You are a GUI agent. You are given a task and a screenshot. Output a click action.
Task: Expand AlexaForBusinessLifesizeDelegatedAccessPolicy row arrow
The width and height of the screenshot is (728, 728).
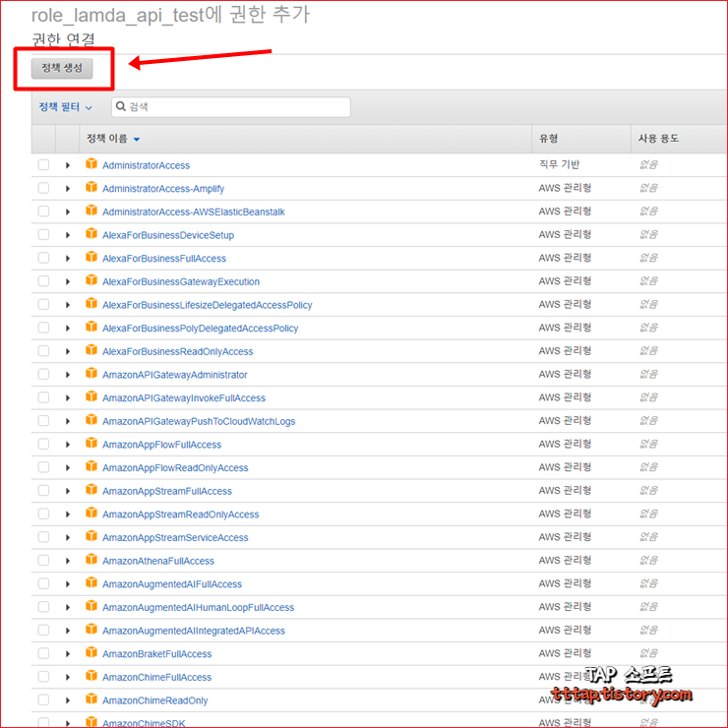(x=68, y=305)
